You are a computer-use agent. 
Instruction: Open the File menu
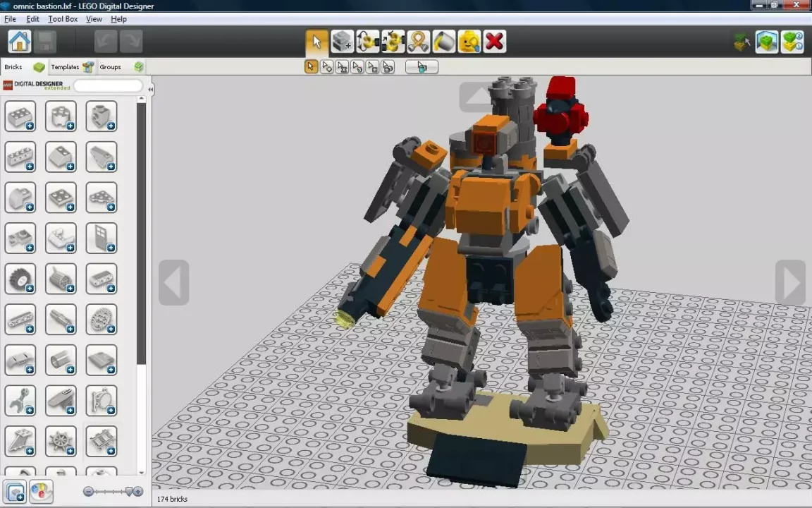click(x=10, y=19)
